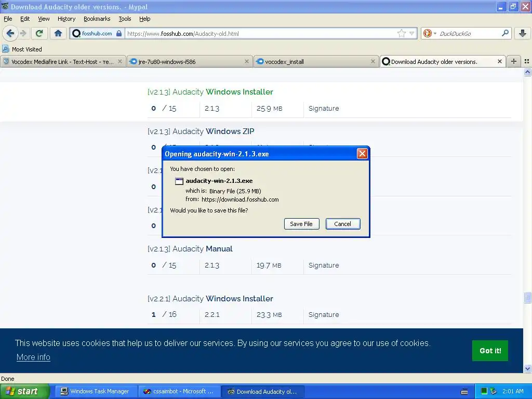532x399 pixels.
Task: Switch to Windows Task Manager in taskbar
Action: coord(96,392)
